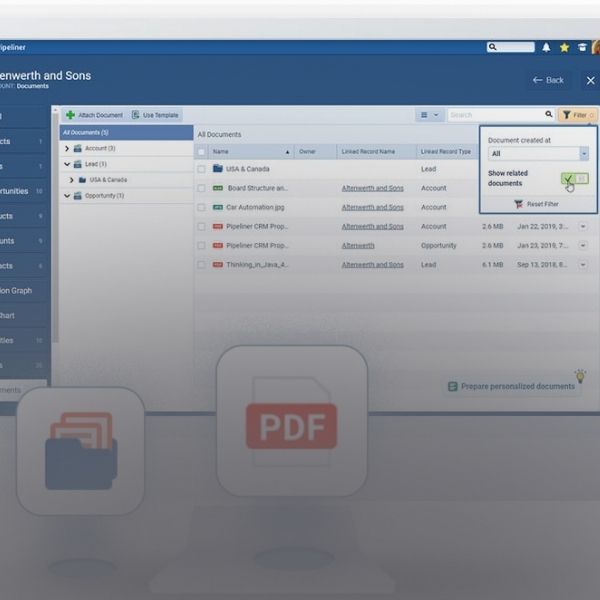600x600 pixels.
Task: Open the list view mode dropdown
Action: [429, 115]
